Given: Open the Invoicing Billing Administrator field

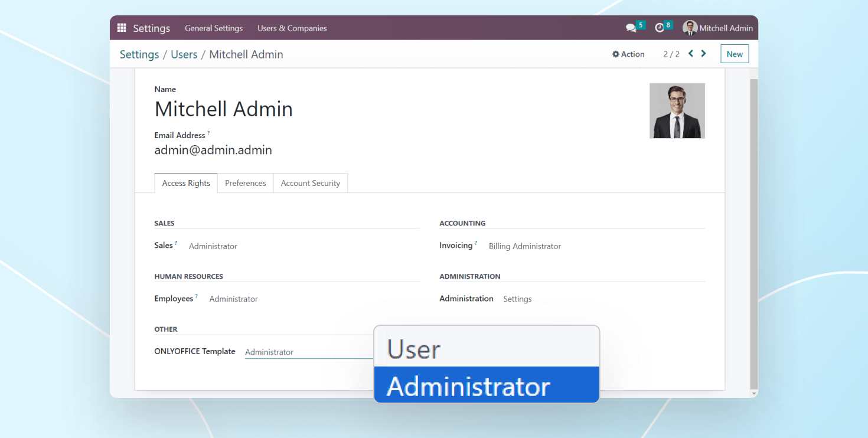Looking at the screenshot, I should (524, 246).
